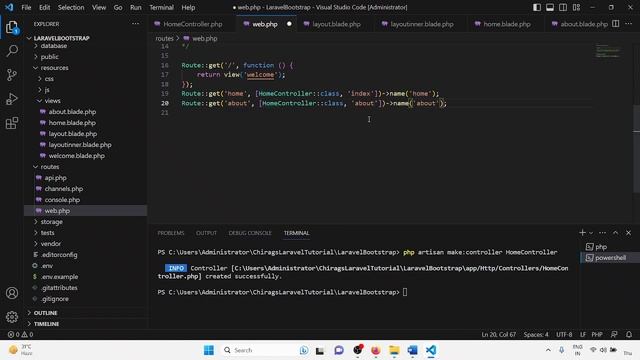The height and width of the screenshot is (360, 640).
Task: Open the customize layout icon
Action: tap(576, 7)
